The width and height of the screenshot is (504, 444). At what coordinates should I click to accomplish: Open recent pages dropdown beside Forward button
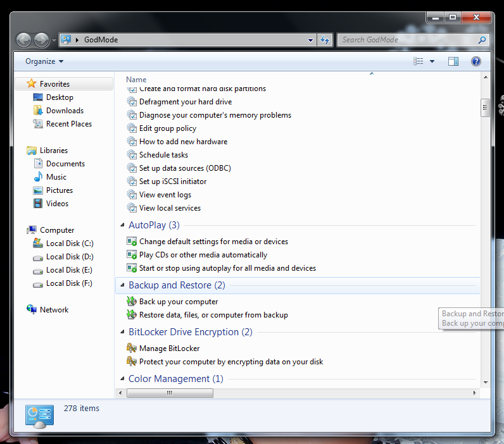coord(54,40)
